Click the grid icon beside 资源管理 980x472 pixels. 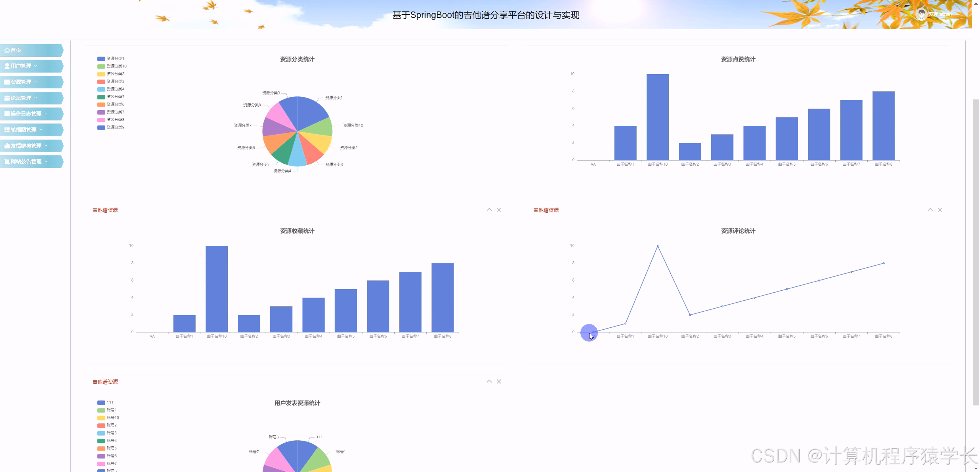[x=7, y=81]
